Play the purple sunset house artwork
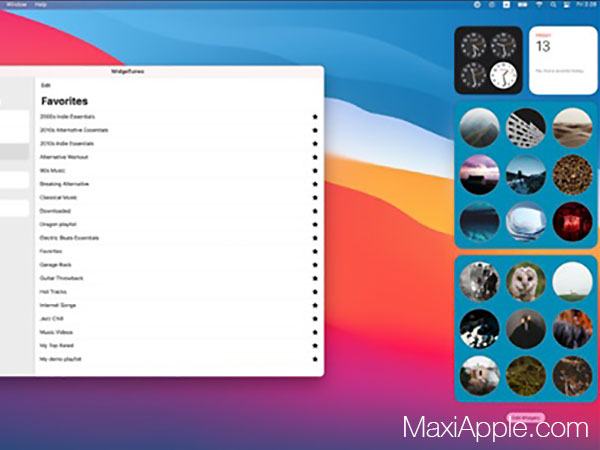Image resolution: width=600 pixels, height=450 pixels. [479, 174]
